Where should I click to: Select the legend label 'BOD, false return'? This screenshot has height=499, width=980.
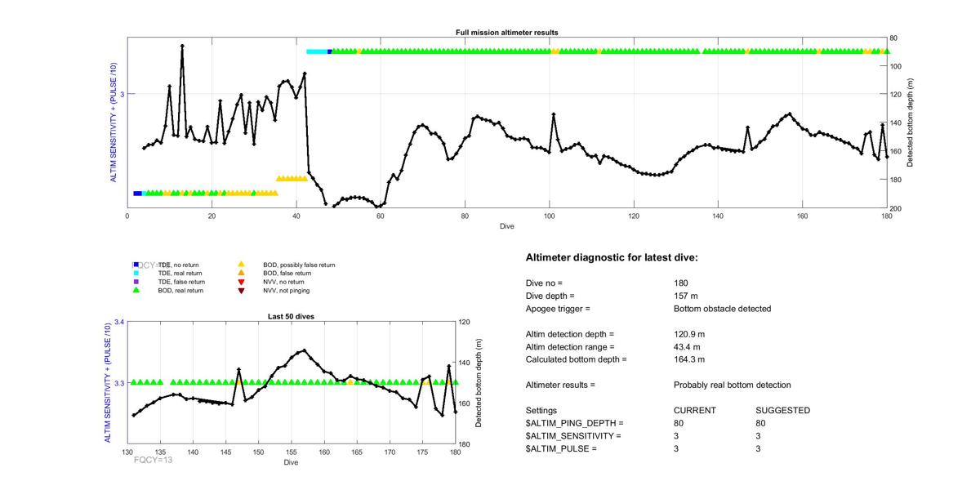click(x=287, y=274)
